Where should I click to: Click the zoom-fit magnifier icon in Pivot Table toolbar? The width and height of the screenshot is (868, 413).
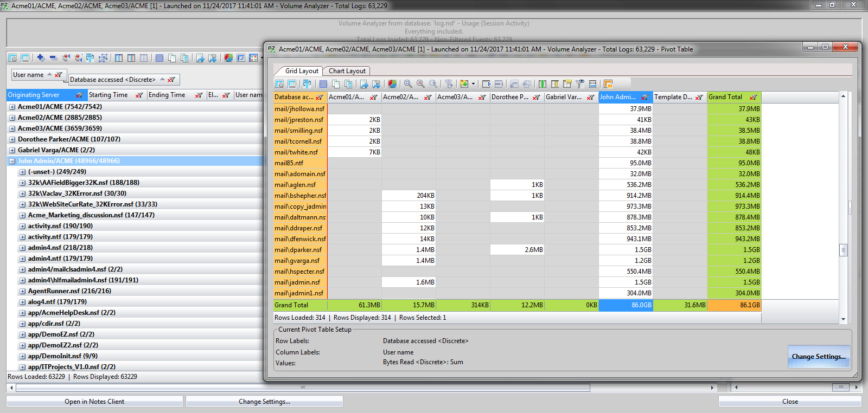click(x=408, y=84)
